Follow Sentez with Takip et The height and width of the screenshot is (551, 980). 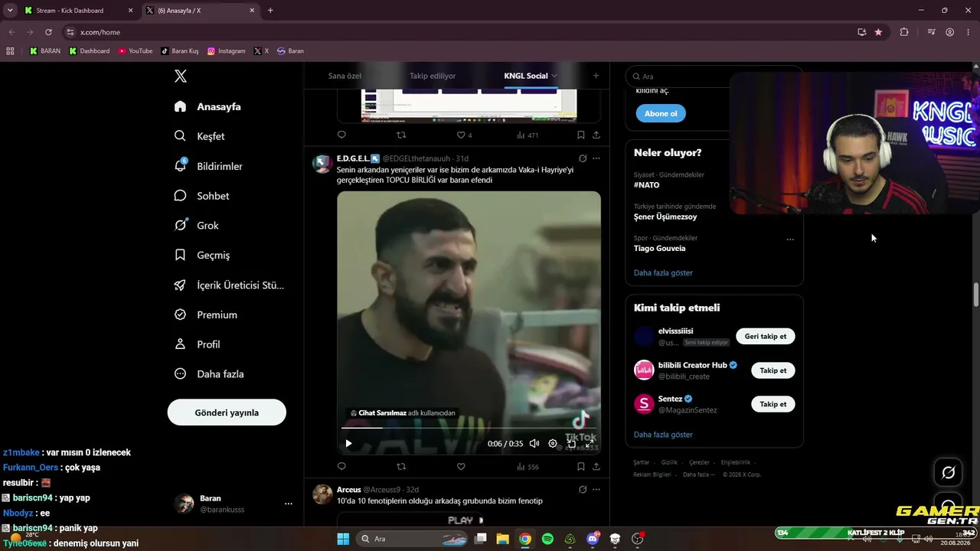[x=773, y=404]
